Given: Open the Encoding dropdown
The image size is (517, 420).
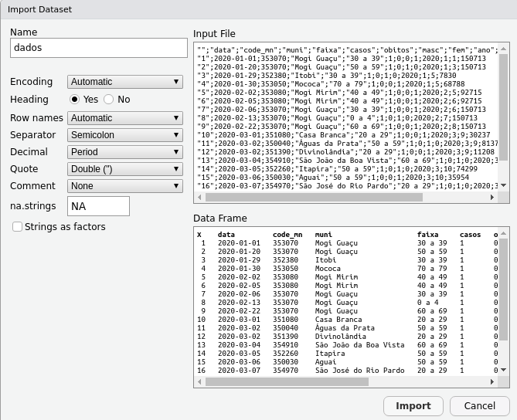Looking at the screenshot, I should [x=125, y=82].
